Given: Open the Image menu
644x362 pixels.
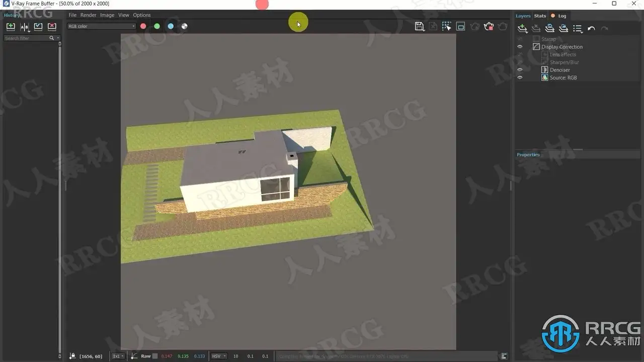Looking at the screenshot, I should point(107,15).
